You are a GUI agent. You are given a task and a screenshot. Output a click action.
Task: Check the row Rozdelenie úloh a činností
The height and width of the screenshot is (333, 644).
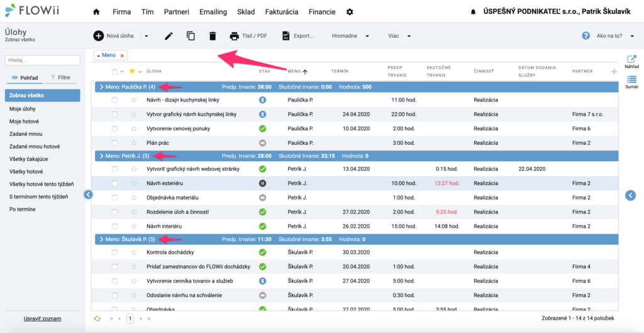click(114, 212)
